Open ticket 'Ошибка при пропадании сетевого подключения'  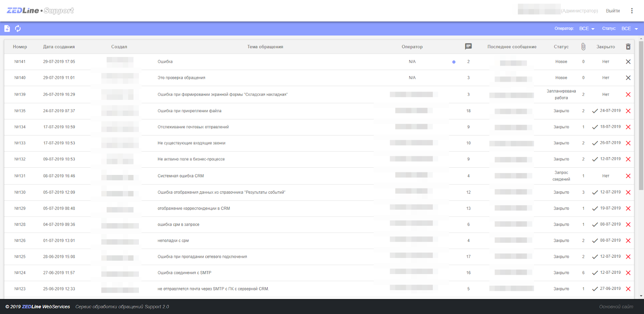202,257
